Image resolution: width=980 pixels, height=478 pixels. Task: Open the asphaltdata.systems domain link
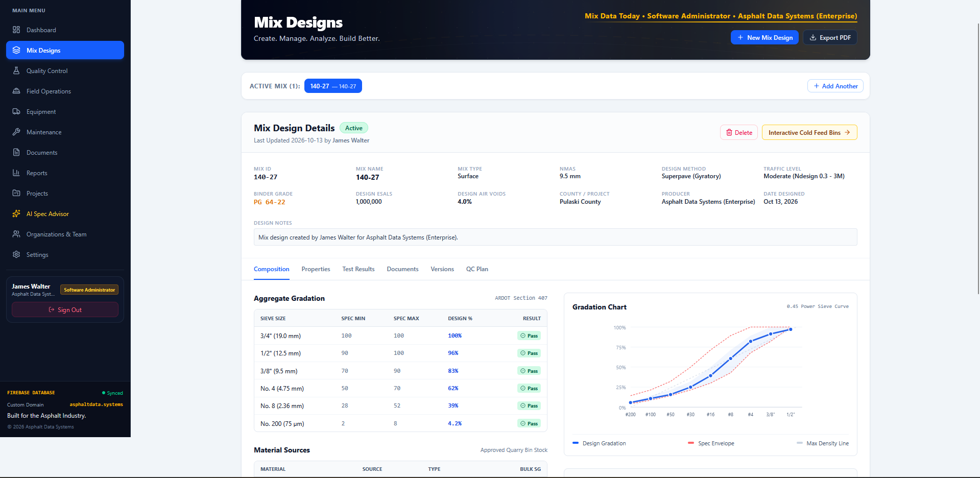tap(97, 404)
